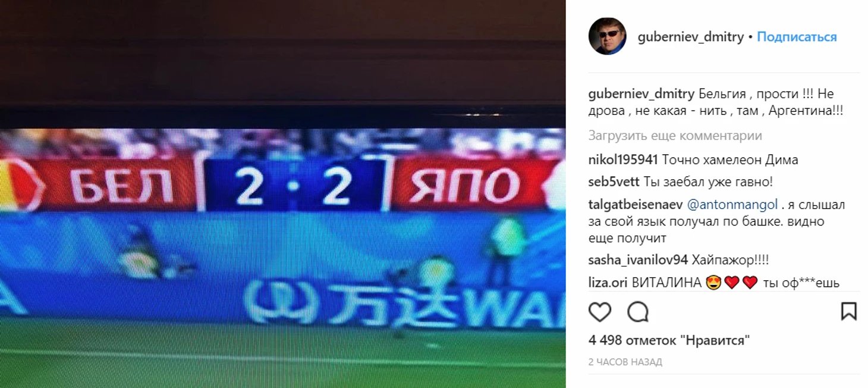Click guberniev_dmitry name in caption

point(641,94)
